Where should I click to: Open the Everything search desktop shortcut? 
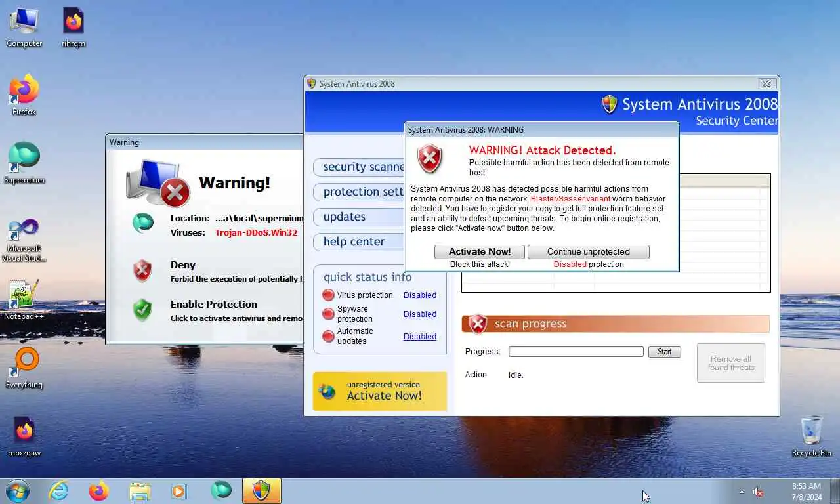tap(24, 368)
